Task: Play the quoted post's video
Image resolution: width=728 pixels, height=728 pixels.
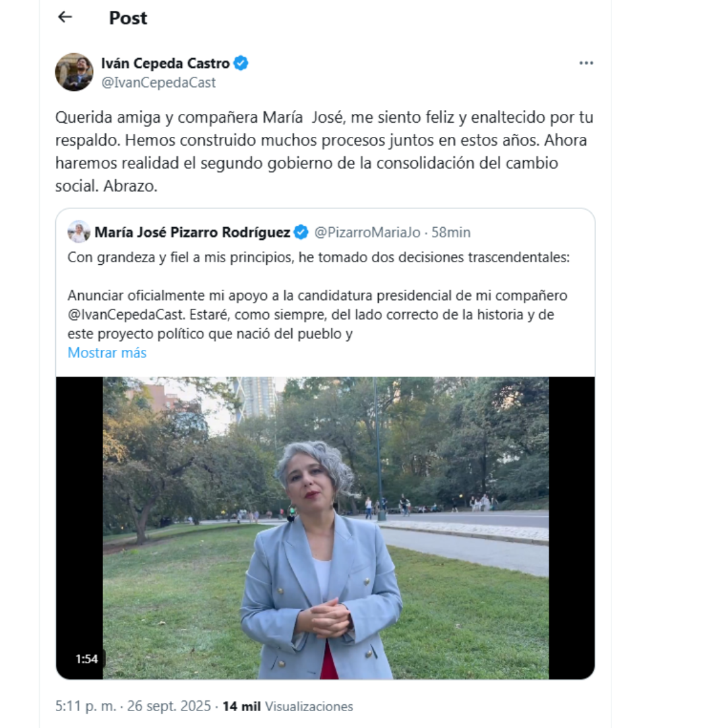Action: (325, 527)
